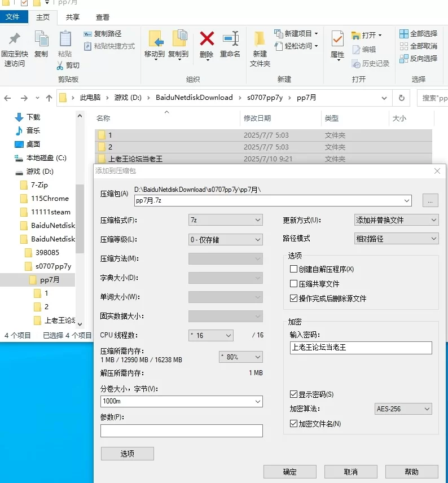Click the Back navigation arrow
448x483 pixels.
coord(8,98)
